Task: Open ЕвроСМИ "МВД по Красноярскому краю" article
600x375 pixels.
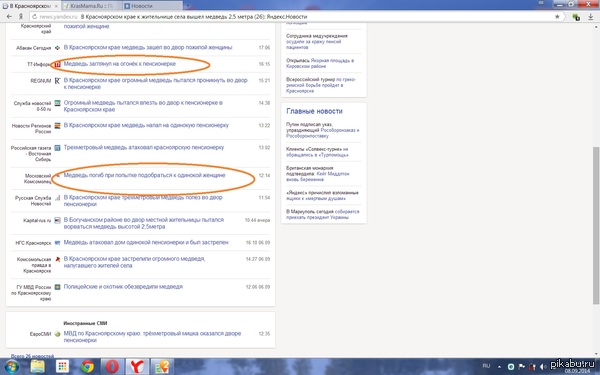Action: point(152,337)
